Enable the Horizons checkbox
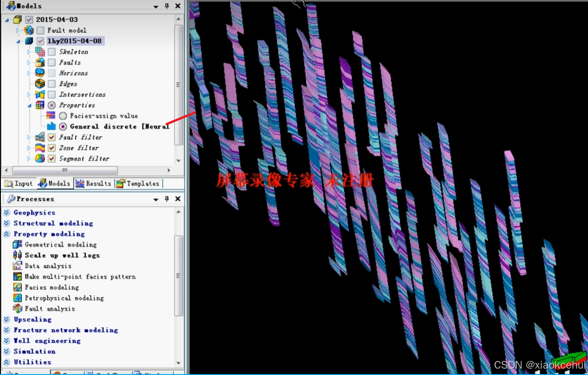 pyautogui.click(x=52, y=73)
